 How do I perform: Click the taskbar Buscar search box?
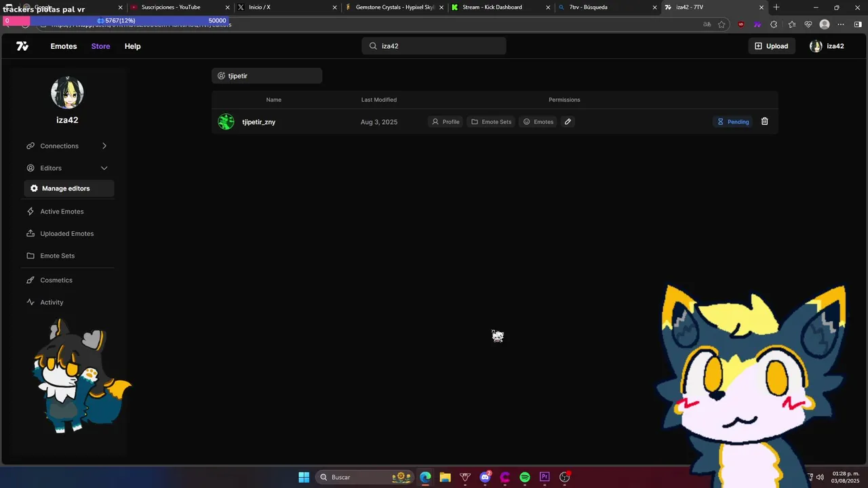click(x=365, y=477)
